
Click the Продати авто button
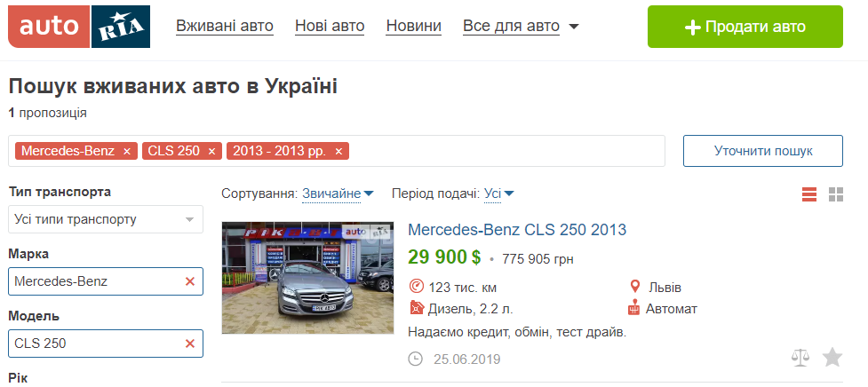point(745,27)
